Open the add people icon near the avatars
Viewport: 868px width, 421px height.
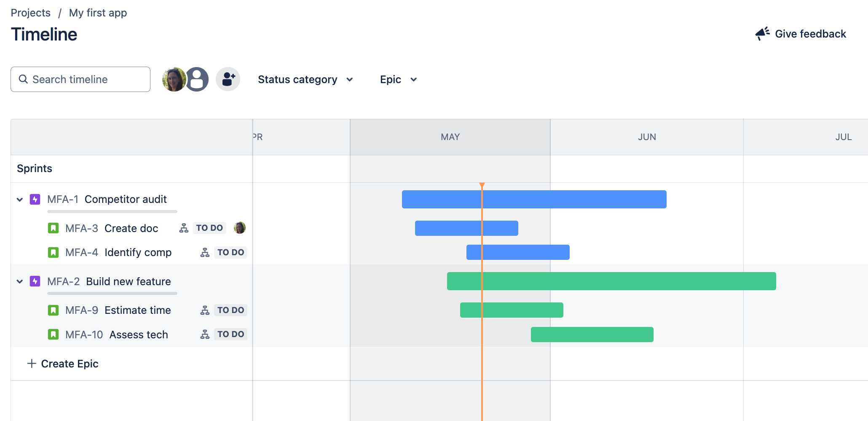pos(228,78)
